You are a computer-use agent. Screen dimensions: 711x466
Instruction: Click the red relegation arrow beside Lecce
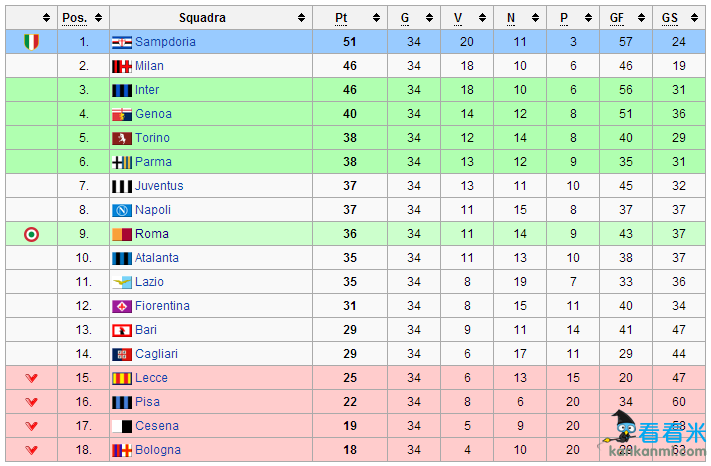[32, 378]
